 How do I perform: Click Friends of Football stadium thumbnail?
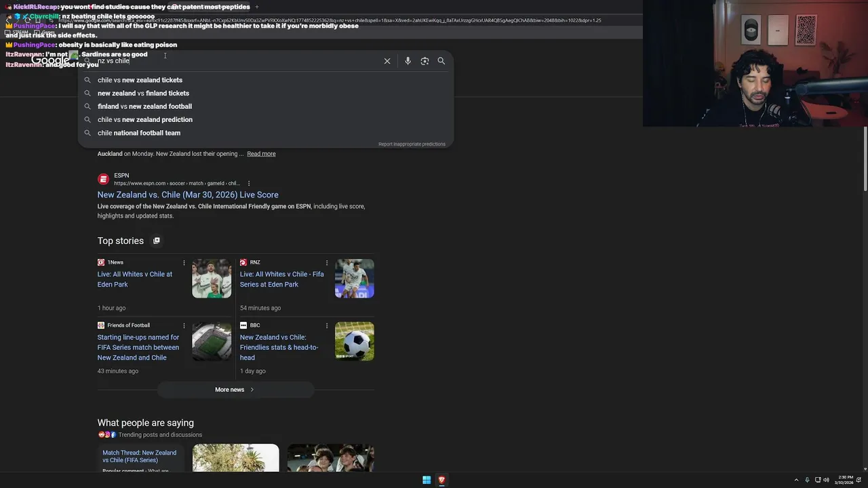(x=212, y=342)
